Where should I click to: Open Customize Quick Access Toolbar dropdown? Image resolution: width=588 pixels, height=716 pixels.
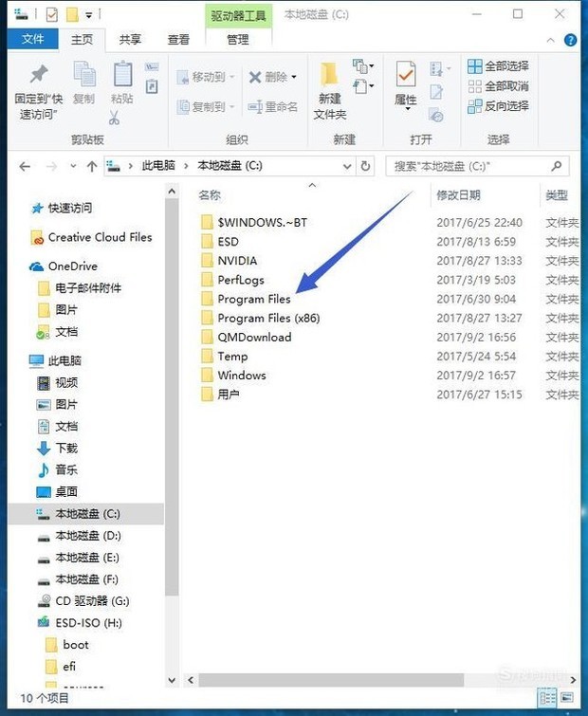coord(89,15)
